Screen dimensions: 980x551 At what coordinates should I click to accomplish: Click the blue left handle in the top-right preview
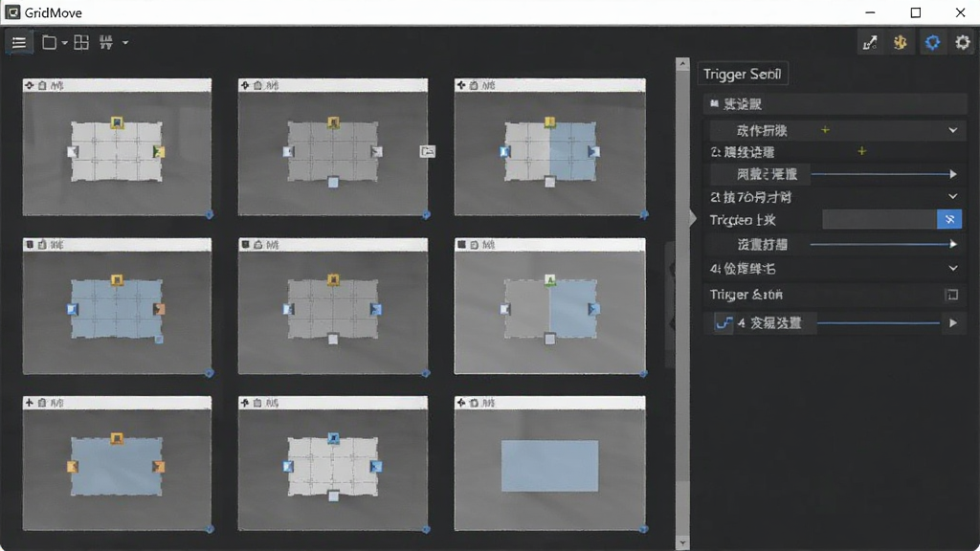pyautogui.click(x=505, y=152)
